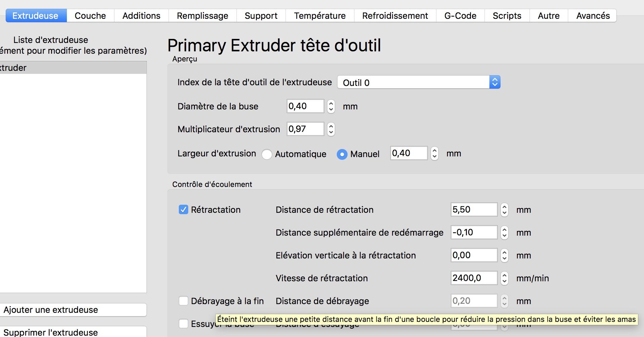Go to the Remplissage tab
Image resolution: width=644 pixels, height=337 pixels.
[x=202, y=16]
